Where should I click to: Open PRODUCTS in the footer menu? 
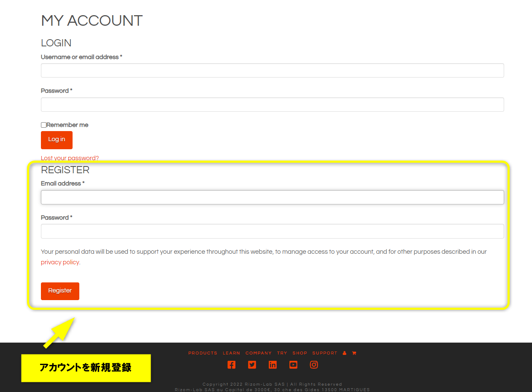click(x=203, y=353)
